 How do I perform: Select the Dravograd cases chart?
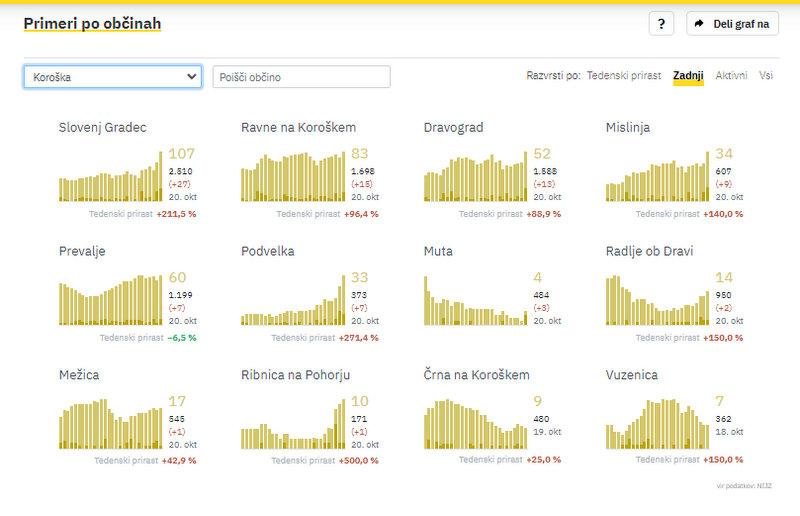[x=475, y=177]
